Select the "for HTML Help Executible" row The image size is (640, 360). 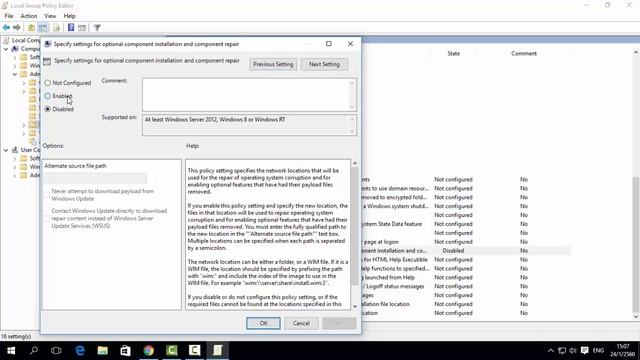(x=466, y=260)
